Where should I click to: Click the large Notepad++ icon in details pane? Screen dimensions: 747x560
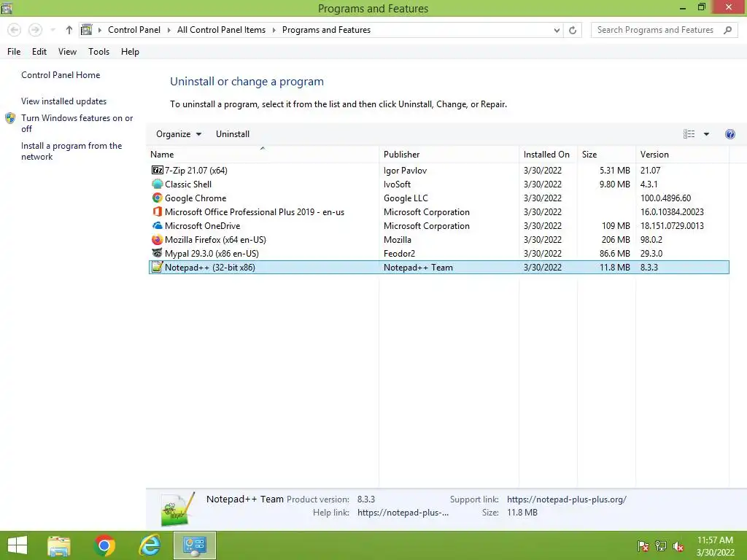tap(178, 509)
